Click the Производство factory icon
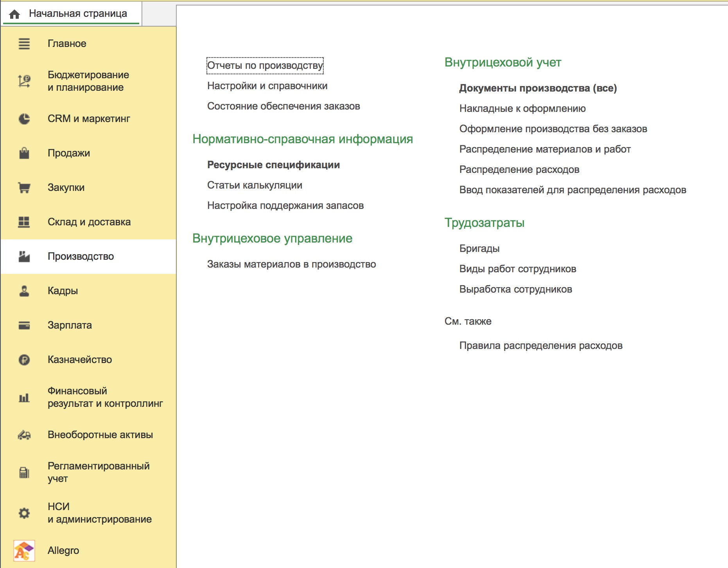This screenshot has height=568, width=728. point(24,256)
